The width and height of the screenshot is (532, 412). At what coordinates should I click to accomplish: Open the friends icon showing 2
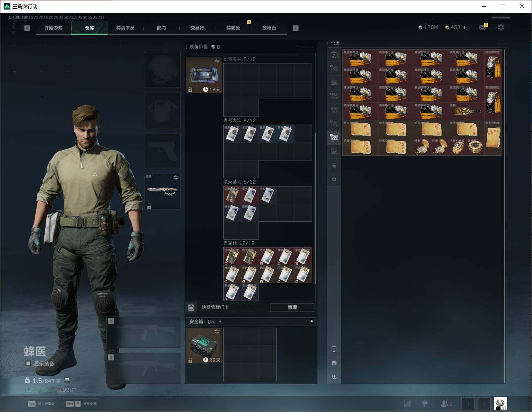click(x=446, y=404)
